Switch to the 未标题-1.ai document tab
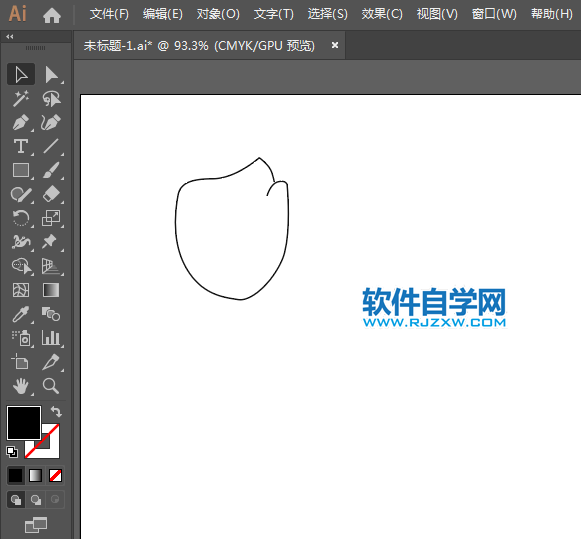This screenshot has width=581, height=539. [x=199, y=46]
